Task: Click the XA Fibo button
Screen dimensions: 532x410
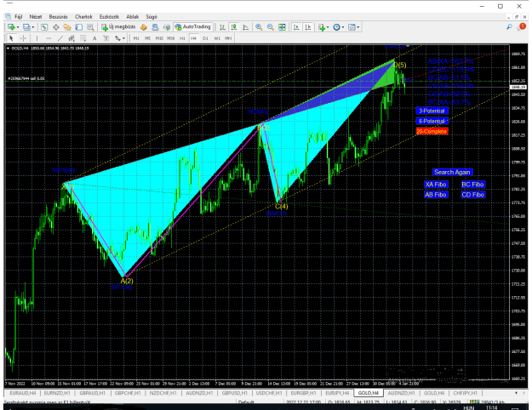Action: point(436,185)
